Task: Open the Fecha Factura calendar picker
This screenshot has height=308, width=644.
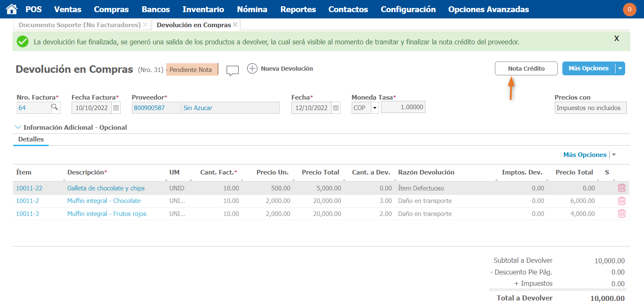Action: pyautogui.click(x=116, y=108)
